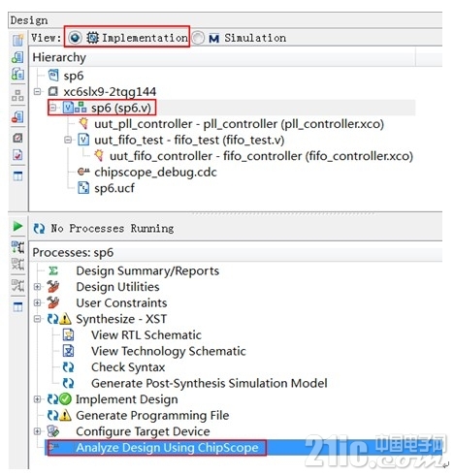Image resolution: width=454 pixels, height=476 pixels.
Task: Collapse the xc6slx9-2tqg144 device node
Action: (38, 91)
